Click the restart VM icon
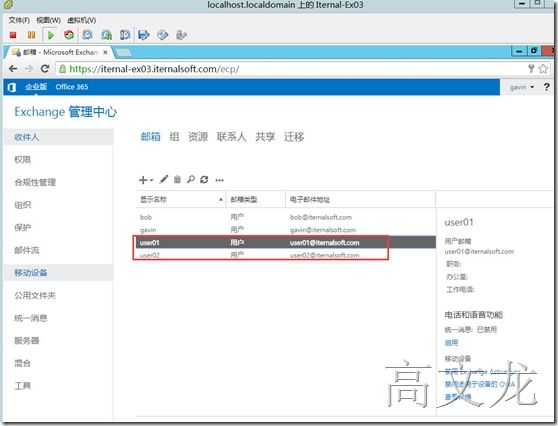Viewport: 558px width, 426px height. point(69,35)
